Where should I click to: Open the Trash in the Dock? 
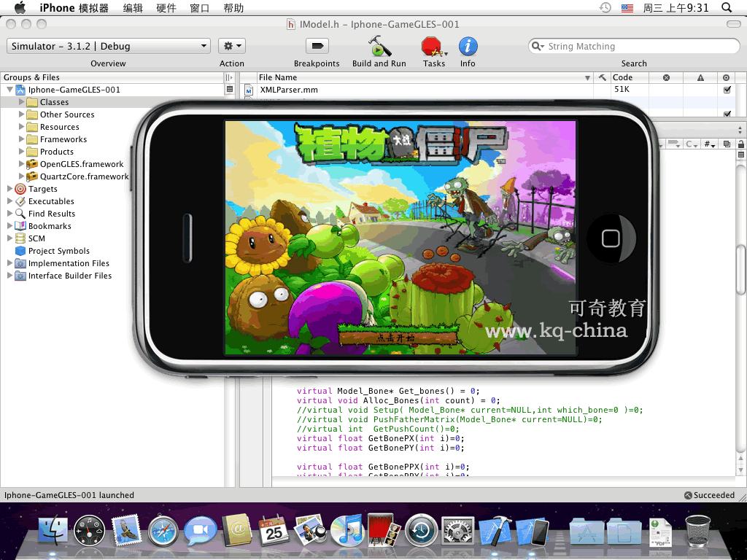[x=698, y=532]
